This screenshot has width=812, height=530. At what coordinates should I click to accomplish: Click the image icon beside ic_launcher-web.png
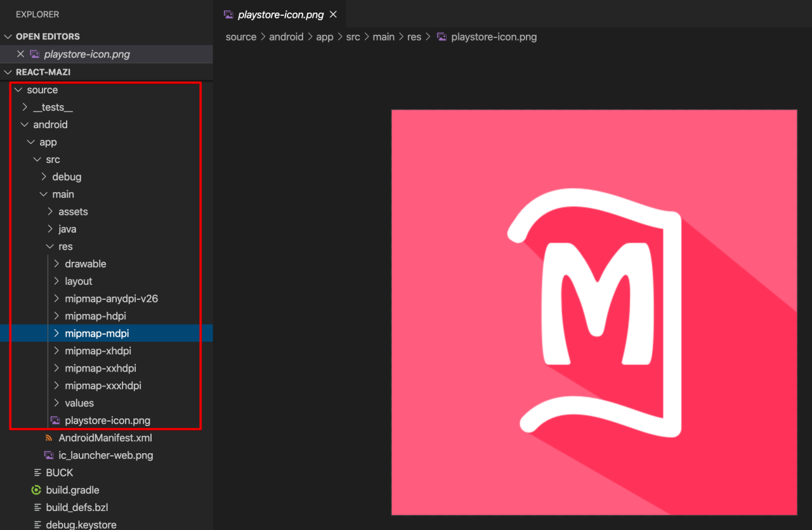pyautogui.click(x=49, y=455)
